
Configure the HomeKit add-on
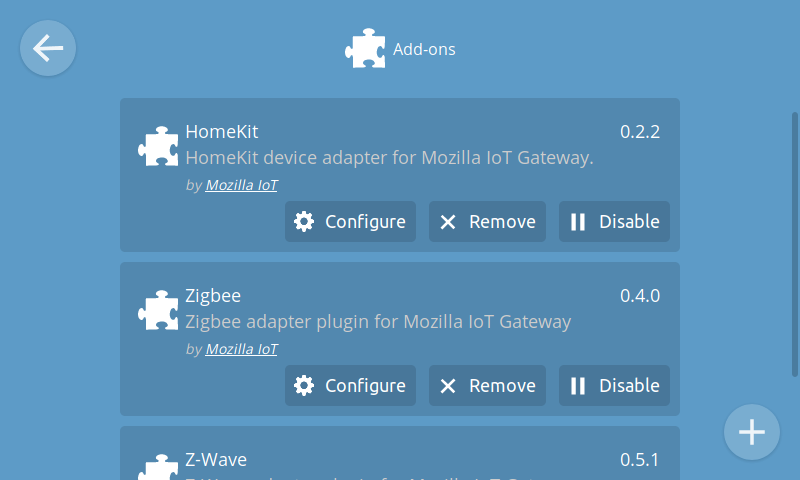pos(350,221)
